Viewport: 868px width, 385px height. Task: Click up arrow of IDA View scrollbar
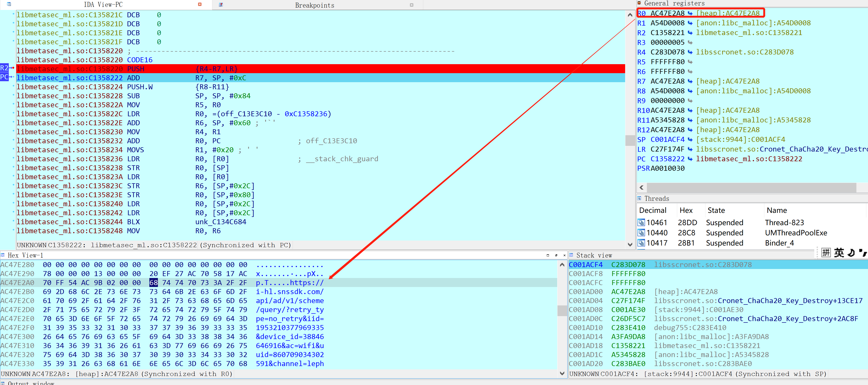[x=630, y=15]
